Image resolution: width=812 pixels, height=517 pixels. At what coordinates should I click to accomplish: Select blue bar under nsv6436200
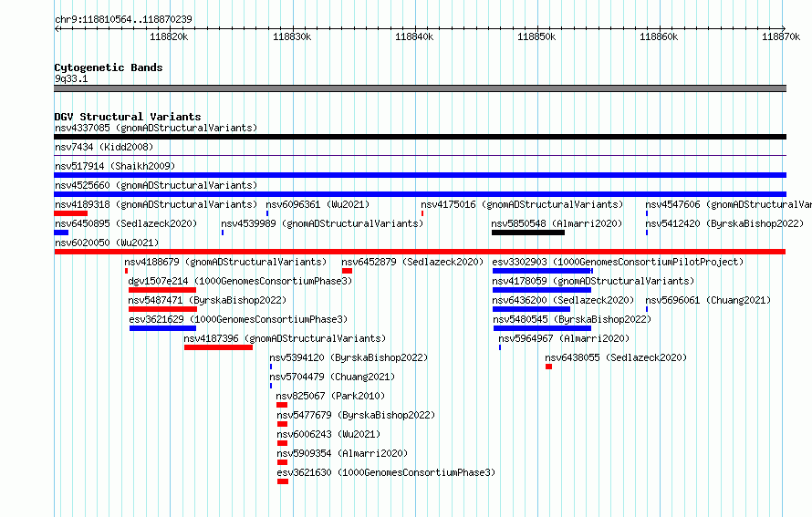tap(531, 309)
